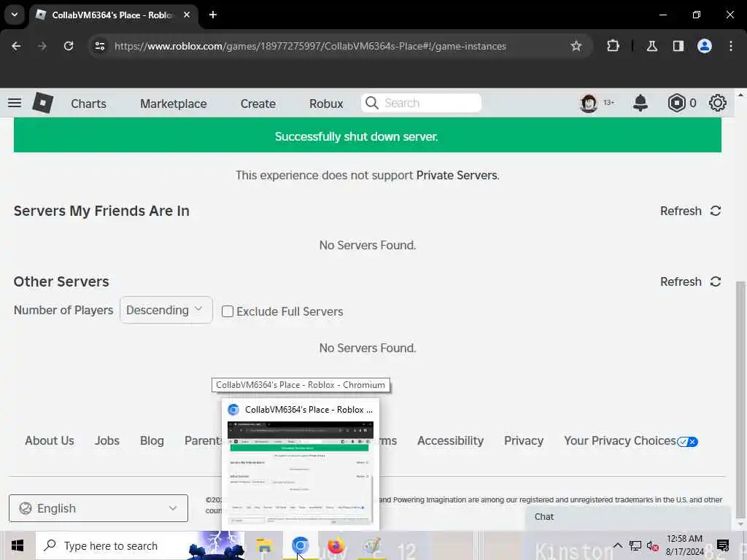The height and width of the screenshot is (560, 747).
Task: Open the Windows Start menu
Action: (18, 545)
